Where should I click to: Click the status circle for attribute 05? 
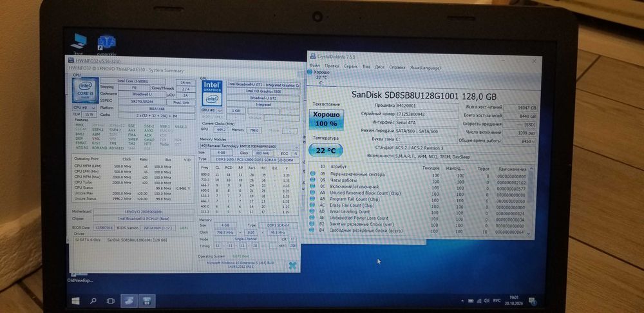click(x=313, y=174)
